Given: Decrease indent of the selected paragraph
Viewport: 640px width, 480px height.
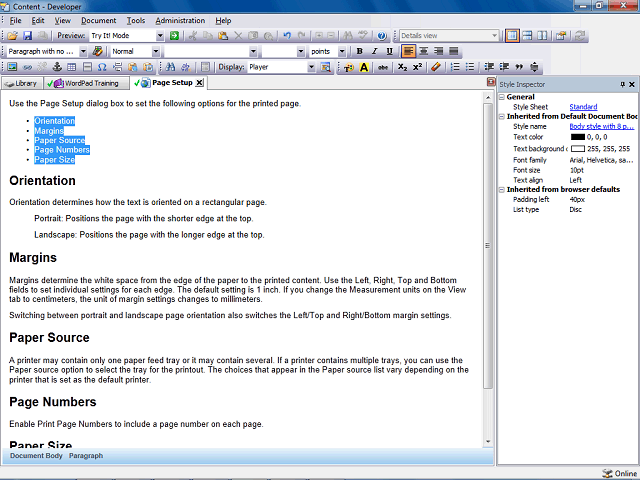Looking at the screenshot, I should pos(489,67).
